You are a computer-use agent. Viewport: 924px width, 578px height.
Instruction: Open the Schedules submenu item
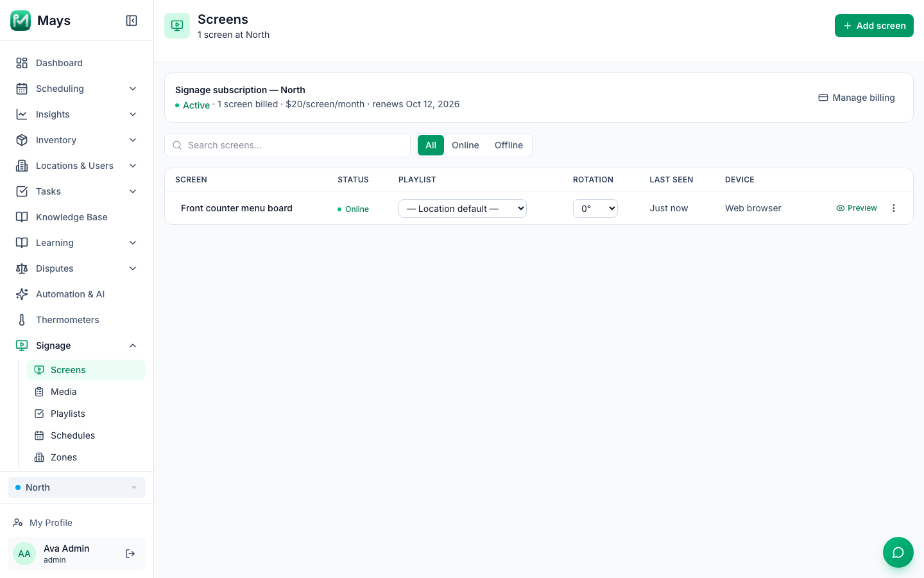[x=86, y=435]
